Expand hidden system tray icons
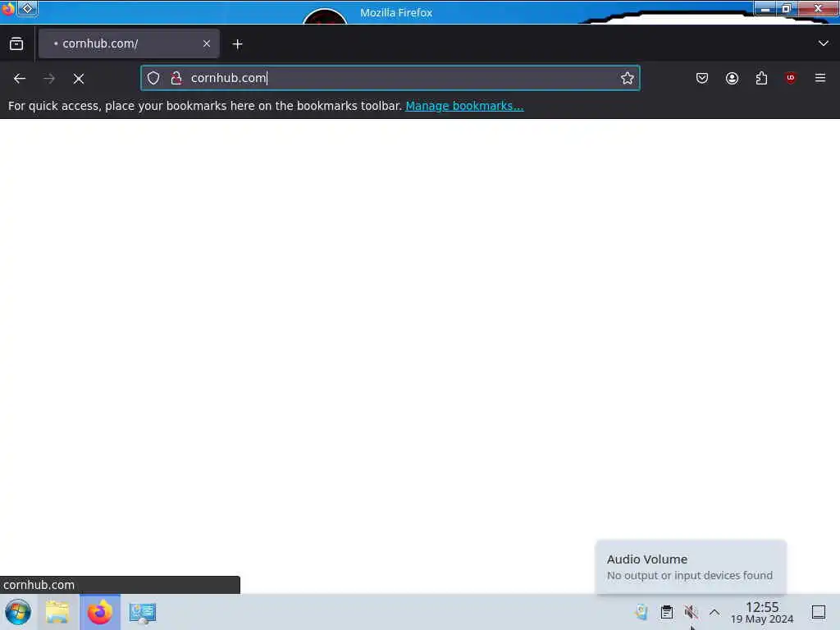 714,612
